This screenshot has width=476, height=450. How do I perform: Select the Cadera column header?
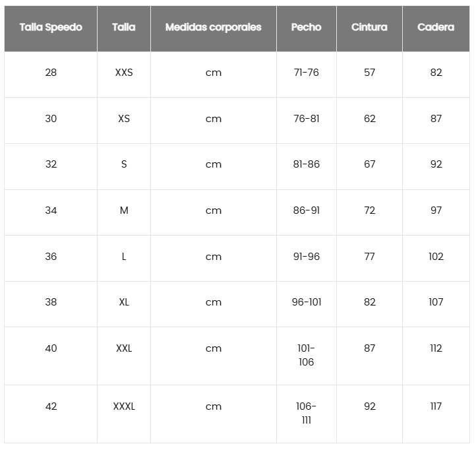point(436,28)
